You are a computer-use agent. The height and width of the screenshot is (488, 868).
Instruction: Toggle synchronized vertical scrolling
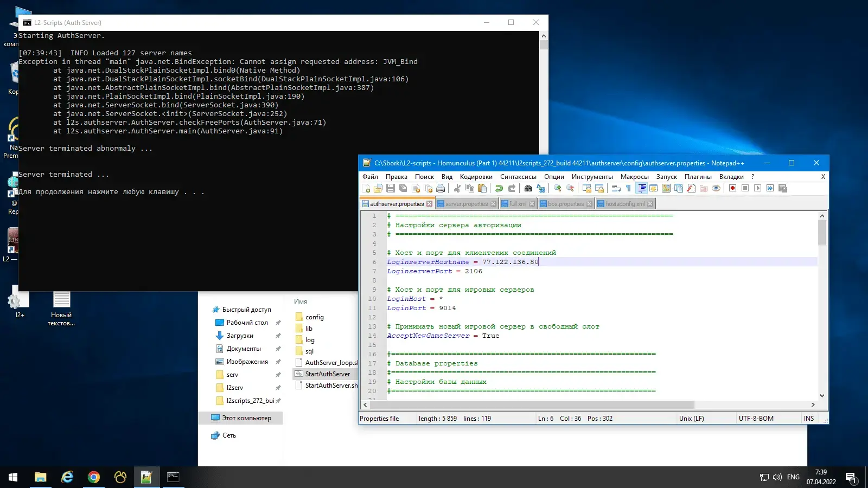tap(587, 188)
